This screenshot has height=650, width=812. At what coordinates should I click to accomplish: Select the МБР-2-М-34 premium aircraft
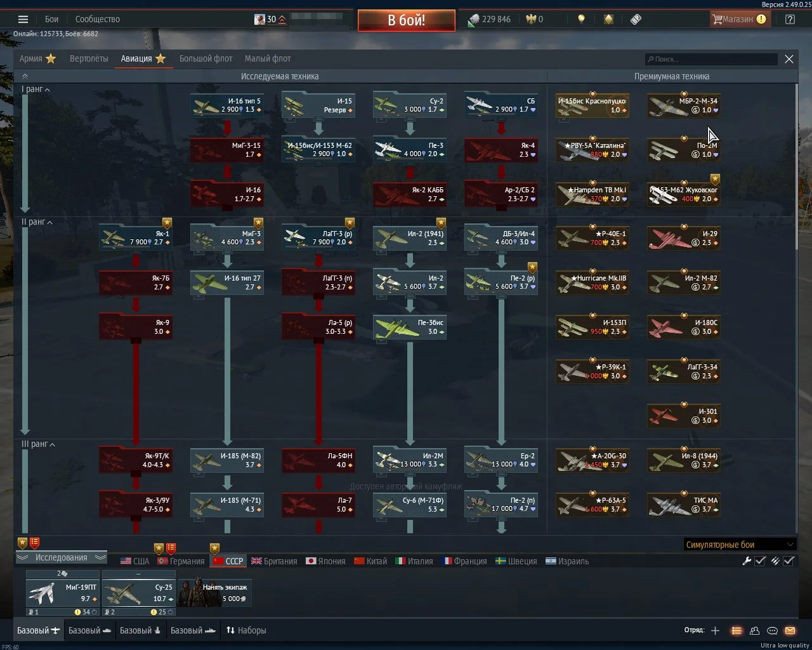[x=684, y=105]
